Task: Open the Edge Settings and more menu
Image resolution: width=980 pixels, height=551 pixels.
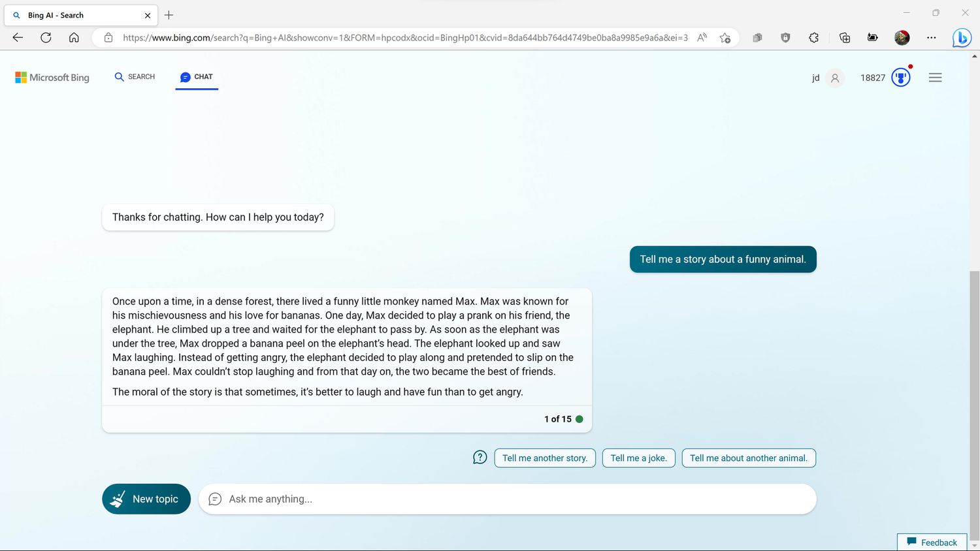Action: click(x=931, y=38)
